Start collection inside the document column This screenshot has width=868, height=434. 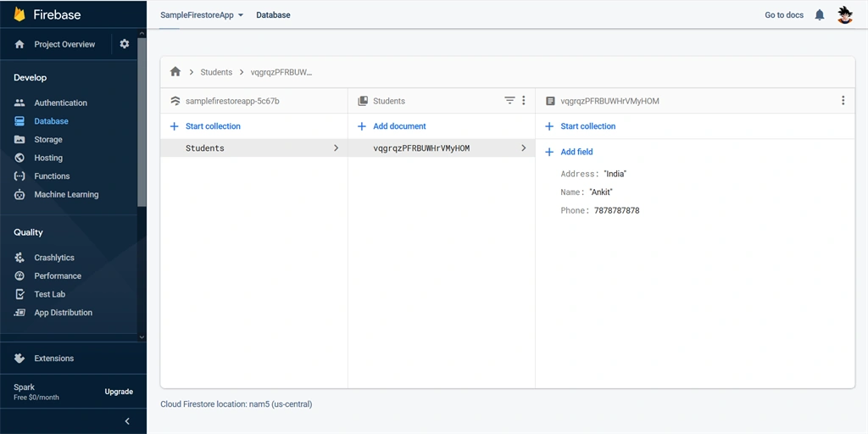pos(588,126)
